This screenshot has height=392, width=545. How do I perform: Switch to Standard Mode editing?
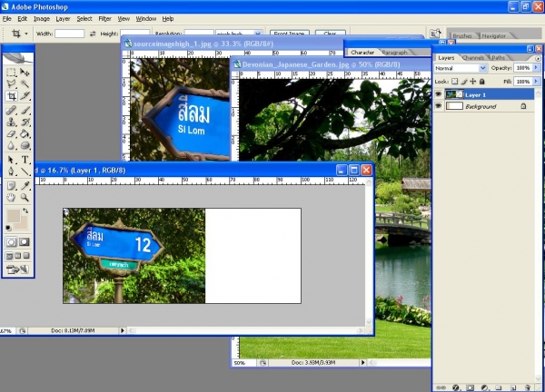(11, 242)
